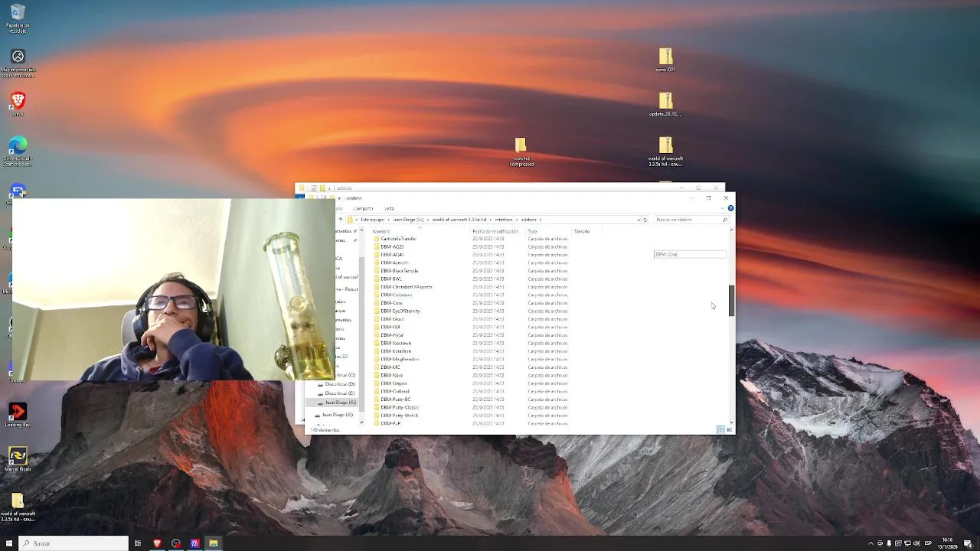Screen dimensions: 980x551
Task: Click the Windows Start button
Action: 9,543
